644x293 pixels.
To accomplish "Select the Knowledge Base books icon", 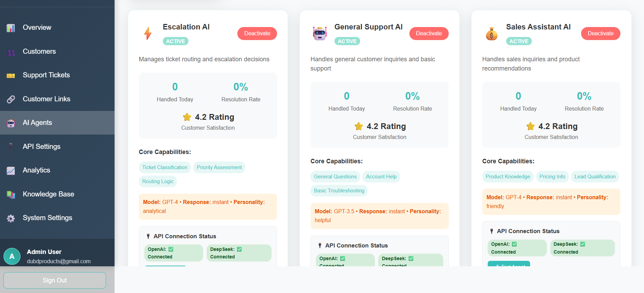I will [x=11, y=194].
